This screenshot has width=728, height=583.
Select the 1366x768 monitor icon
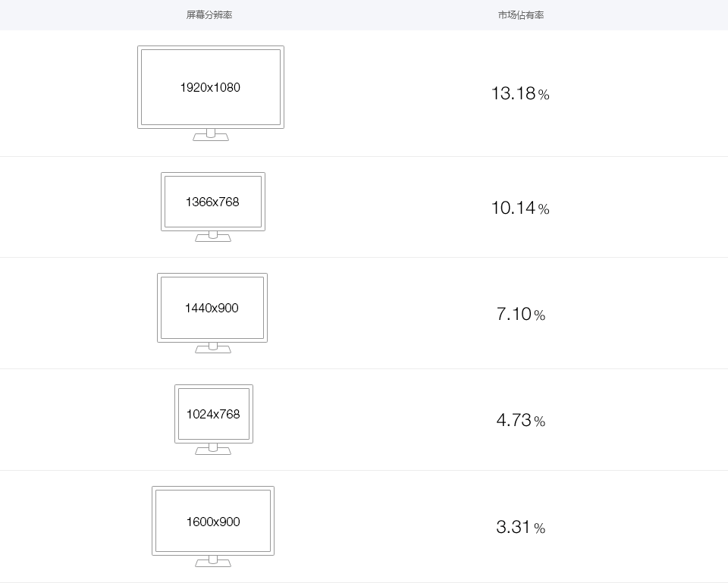(x=213, y=207)
